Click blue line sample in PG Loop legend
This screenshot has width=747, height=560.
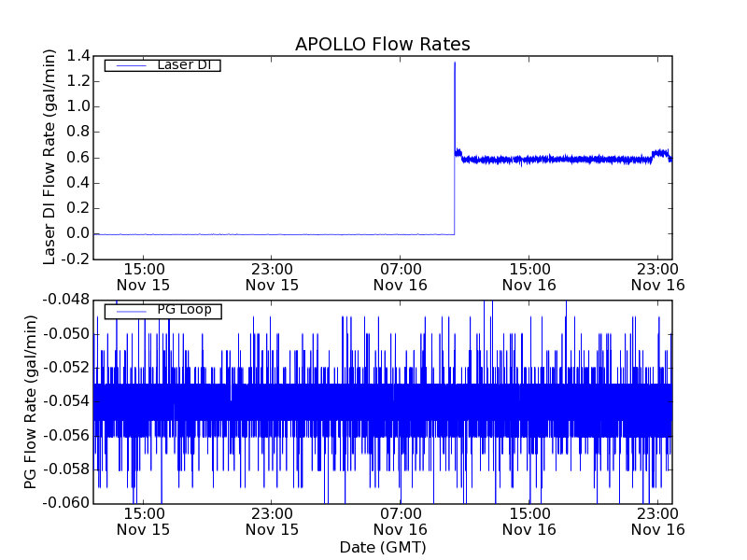click(x=129, y=311)
